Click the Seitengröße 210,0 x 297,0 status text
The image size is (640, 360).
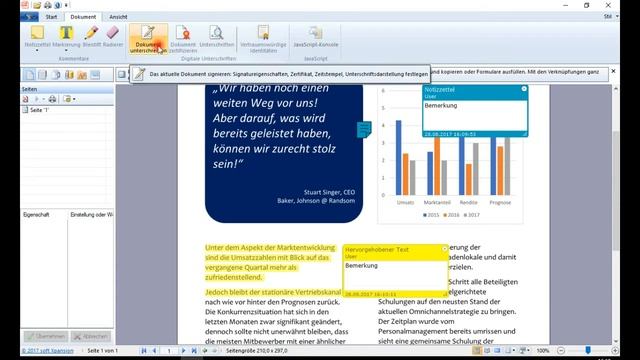point(256,351)
